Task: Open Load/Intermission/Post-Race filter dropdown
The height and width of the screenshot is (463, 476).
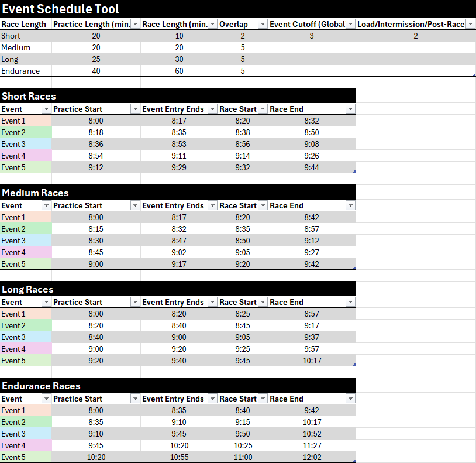Action: (470, 23)
